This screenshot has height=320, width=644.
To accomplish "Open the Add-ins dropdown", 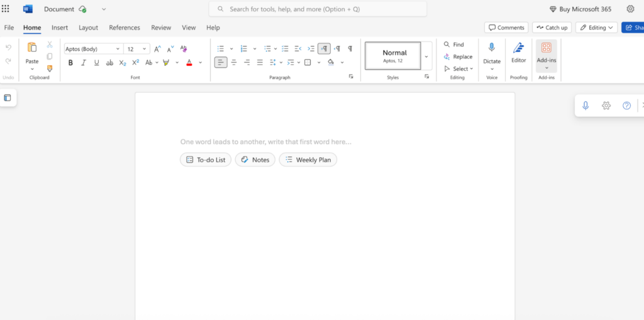I will click(x=547, y=56).
